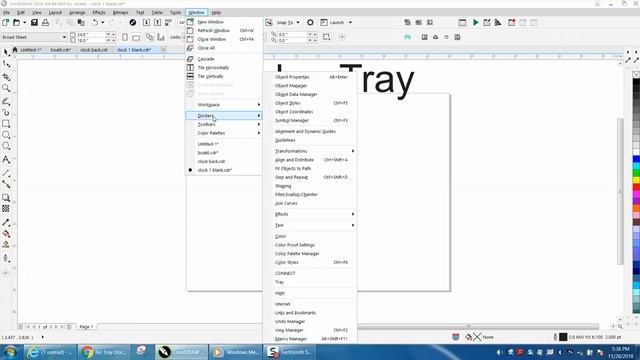The width and height of the screenshot is (640, 360).
Task: Open Chrome from the Windows taskbar
Action: [x=103, y=352]
